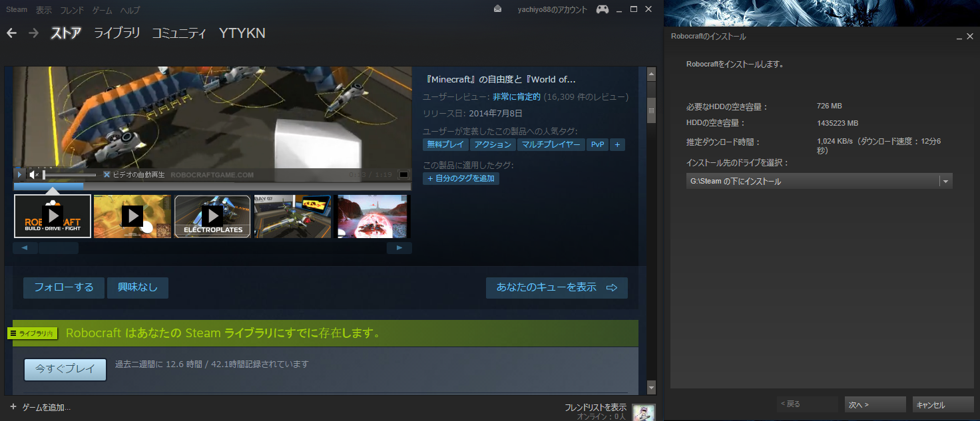Switch to the コミュニティ tab

point(179,33)
